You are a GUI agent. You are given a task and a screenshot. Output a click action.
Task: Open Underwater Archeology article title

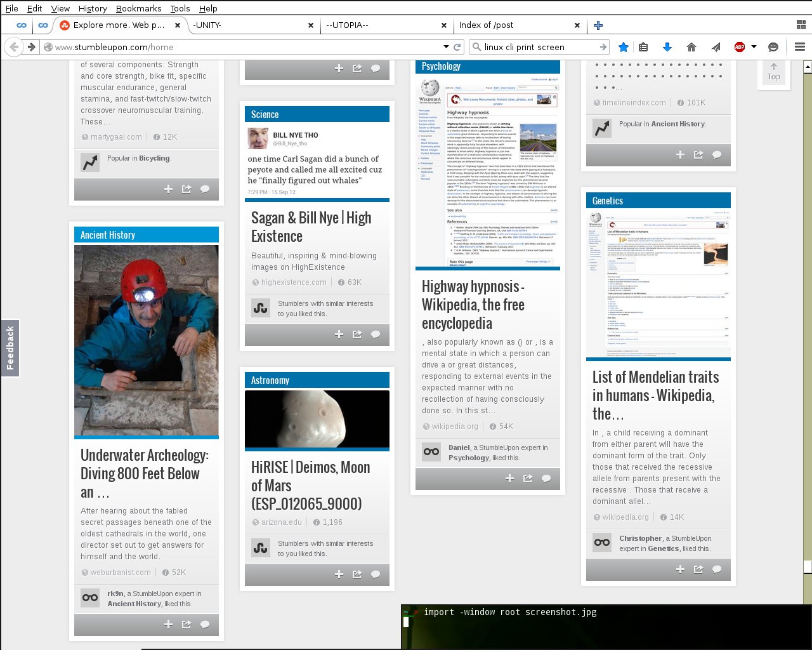(x=145, y=474)
